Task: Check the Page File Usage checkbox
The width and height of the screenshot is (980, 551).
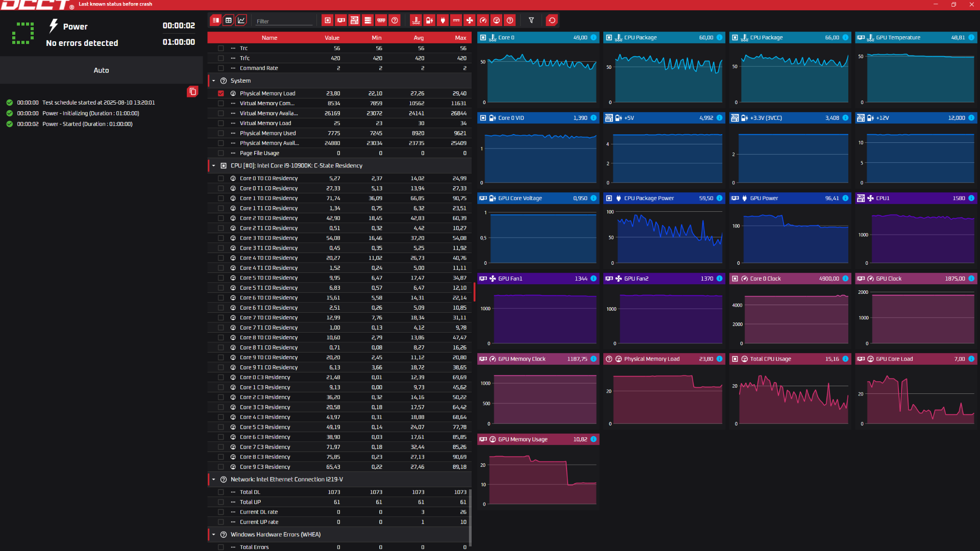Action: [x=221, y=153]
